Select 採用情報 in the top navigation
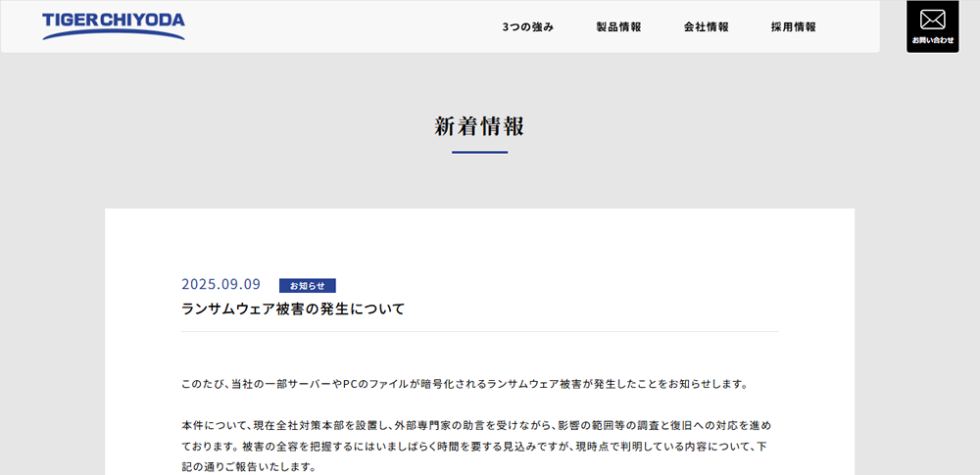The width and height of the screenshot is (980, 475). (x=793, y=27)
